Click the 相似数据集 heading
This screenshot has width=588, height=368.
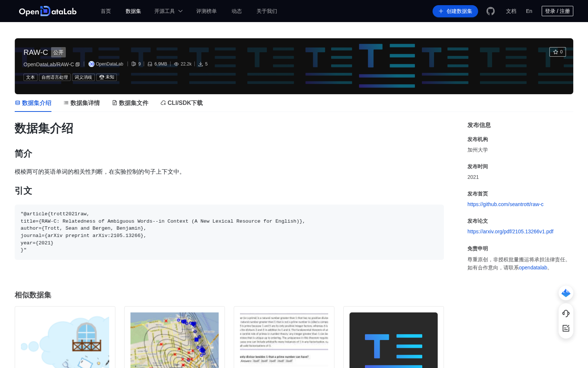click(x=33, y=295)
